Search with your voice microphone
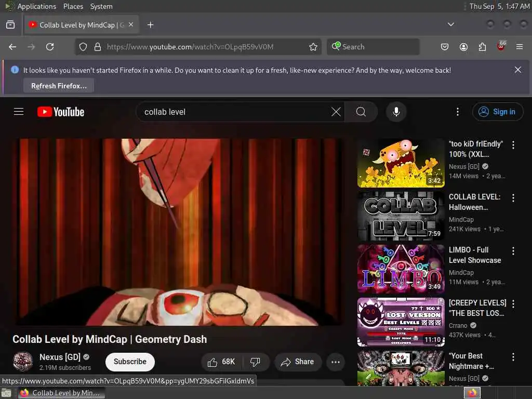The width and height of the screenshot is (532, 399). pos(396,112)
